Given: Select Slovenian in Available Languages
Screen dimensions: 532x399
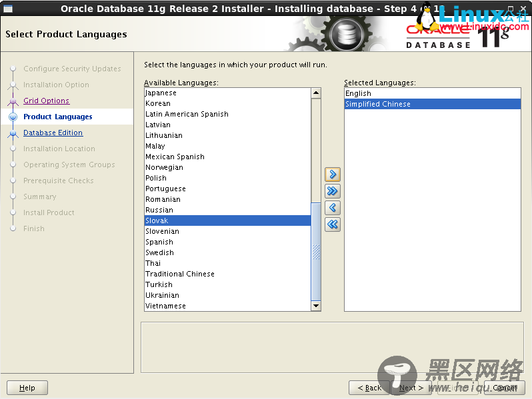Looking at the screenshot, I should click(x=227, y=231).
